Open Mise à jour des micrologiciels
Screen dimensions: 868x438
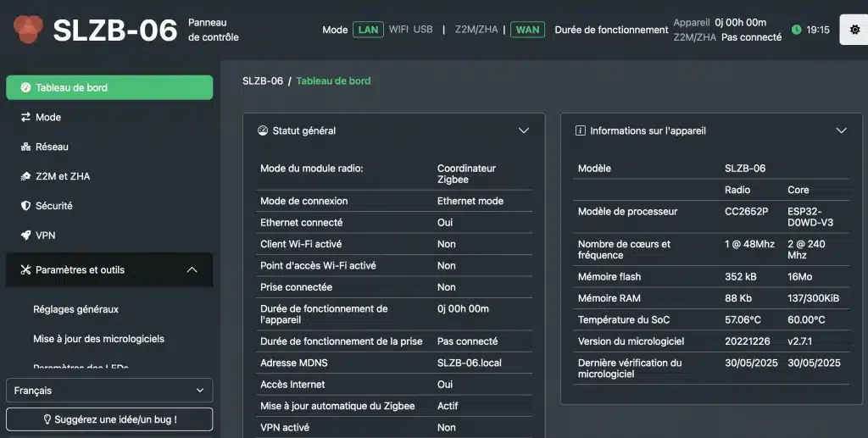click(x=98, y=339)
